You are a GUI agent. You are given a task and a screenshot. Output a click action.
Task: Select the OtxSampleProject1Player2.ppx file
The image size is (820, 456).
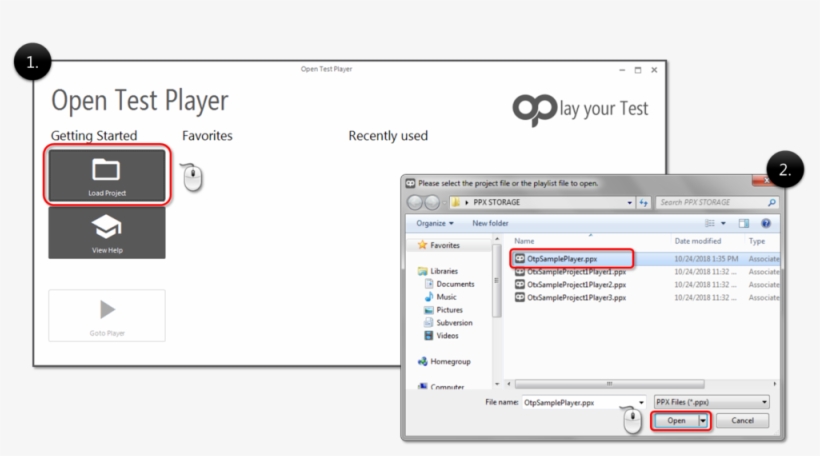(x=576, y=284)
